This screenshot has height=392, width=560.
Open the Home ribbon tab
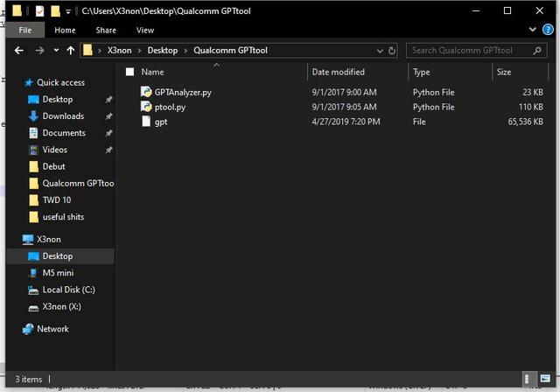65,30
